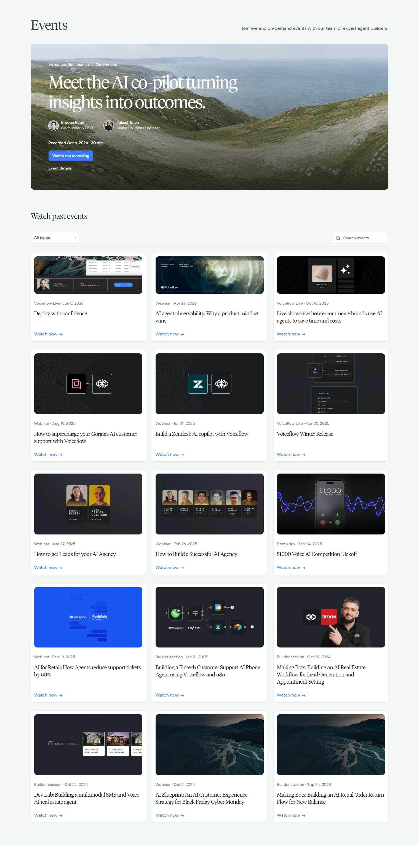
Task: Open $1000 Voice AI Competition Kickoff thumbnail
Action: pos(331,504)
